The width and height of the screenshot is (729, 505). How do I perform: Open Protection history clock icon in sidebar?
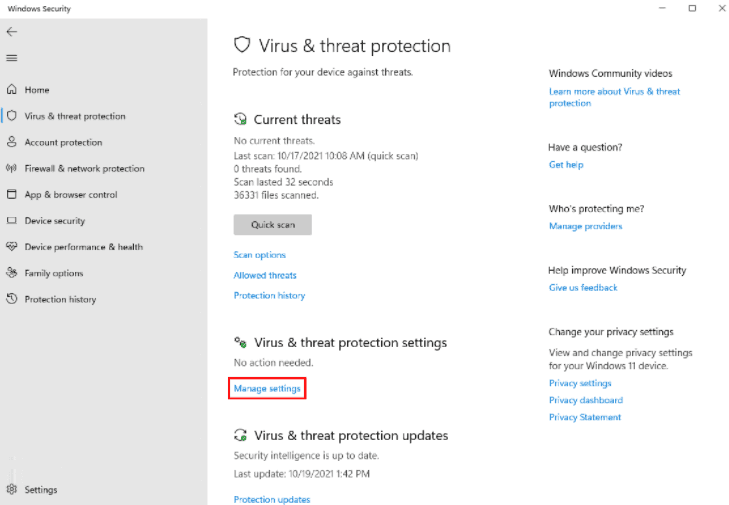click(12, 299)
